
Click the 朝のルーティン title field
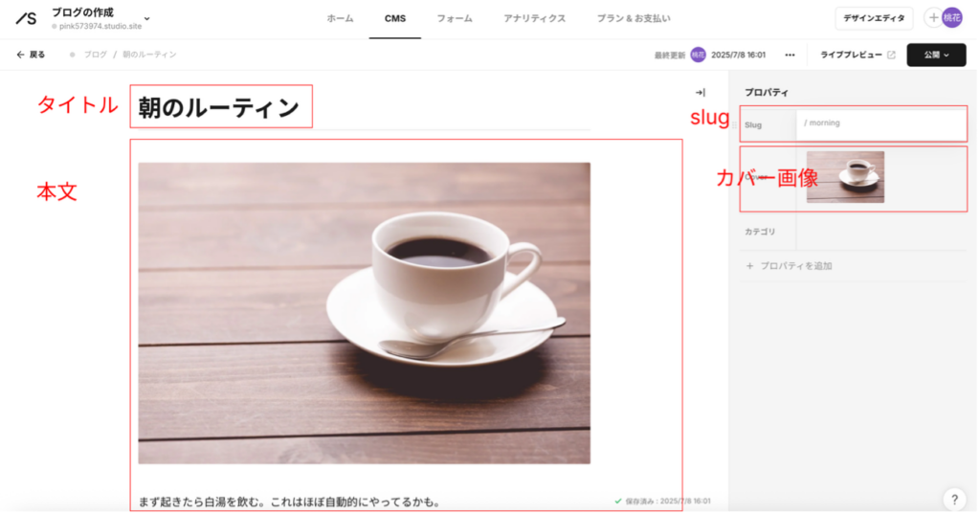click(219, 107)
